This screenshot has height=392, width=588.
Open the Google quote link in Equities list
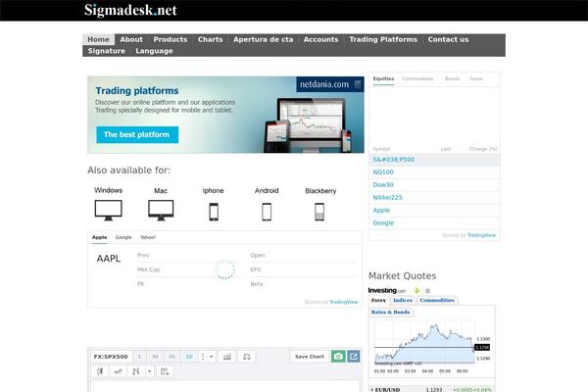click(383, 222)
